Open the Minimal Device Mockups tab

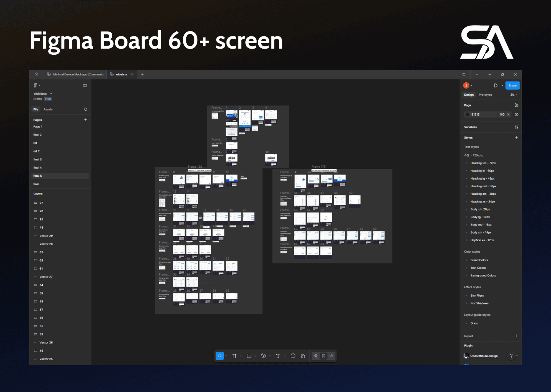75,74
